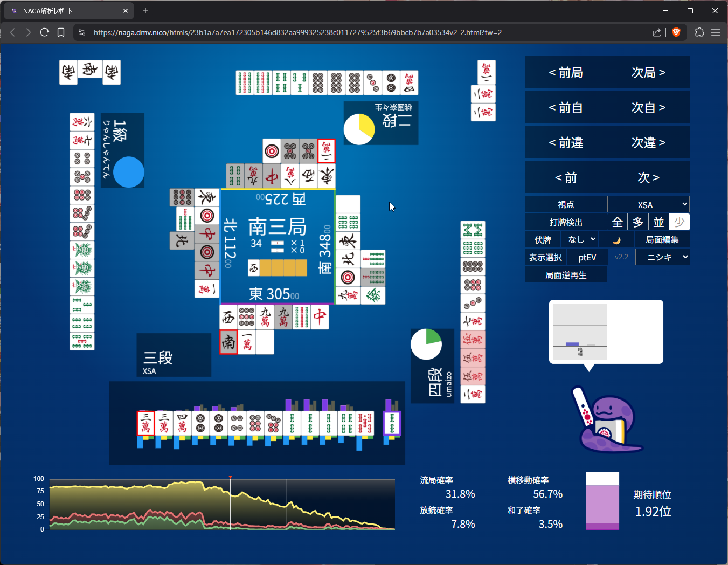This screenshot has height=565, width=728.
Task: Select the 少 detection level option
Action: point(679,222)
